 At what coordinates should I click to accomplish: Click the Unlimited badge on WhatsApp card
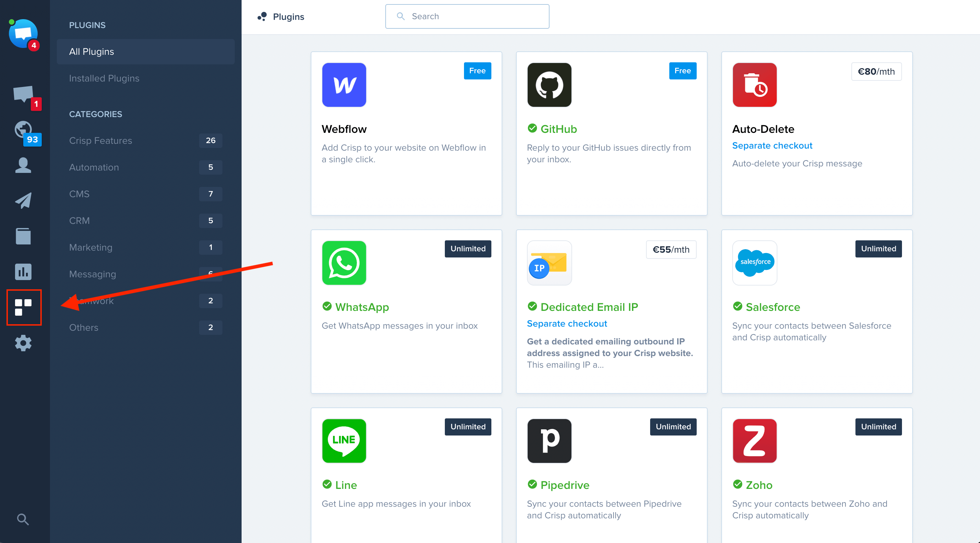(468, 249)
